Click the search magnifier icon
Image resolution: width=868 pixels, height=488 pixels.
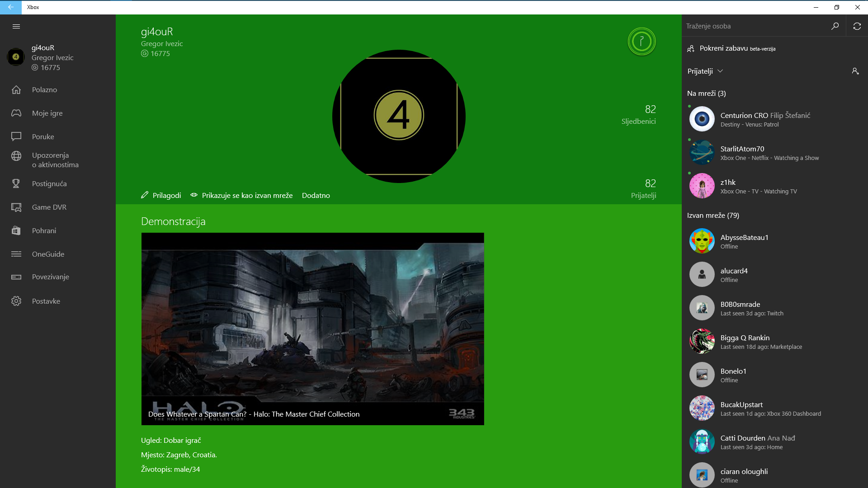click(835, 26)
